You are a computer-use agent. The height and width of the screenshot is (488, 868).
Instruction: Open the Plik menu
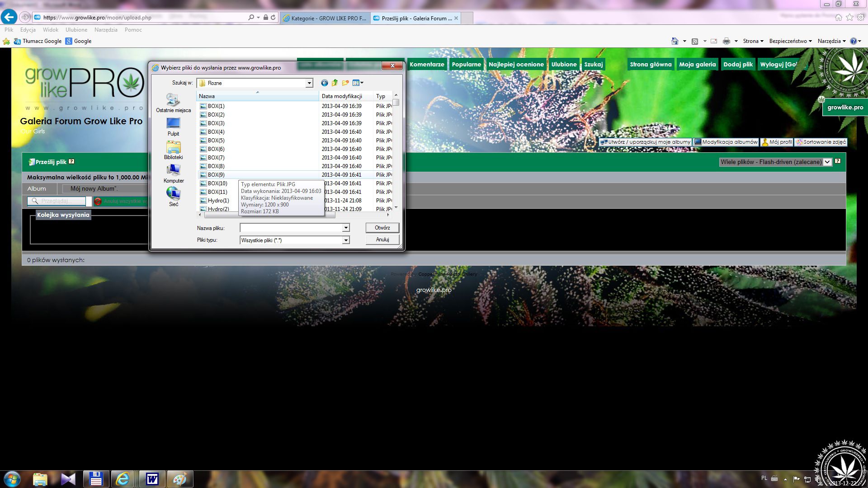point(9,30)
